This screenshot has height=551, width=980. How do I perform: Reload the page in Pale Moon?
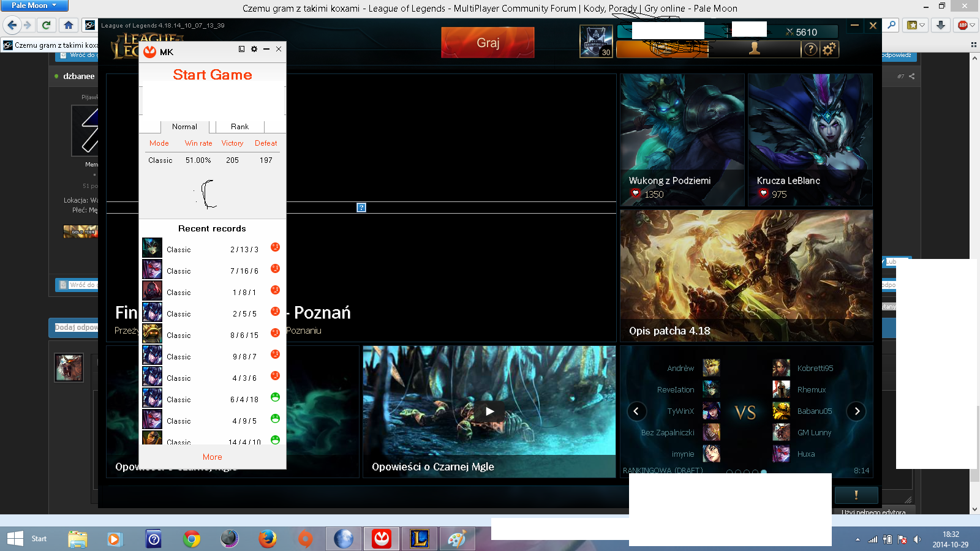point(46,25)
